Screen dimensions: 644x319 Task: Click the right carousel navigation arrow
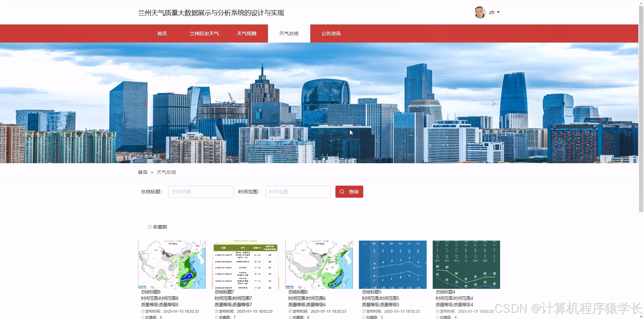click(493, 104)
